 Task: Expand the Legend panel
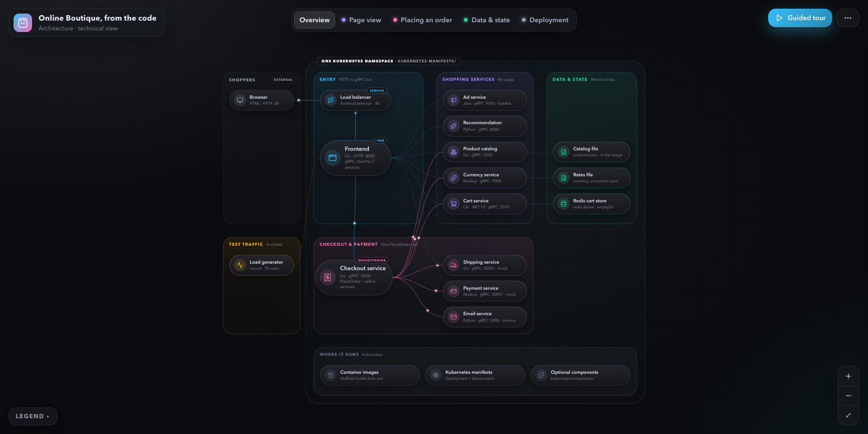tap(33, 416)
